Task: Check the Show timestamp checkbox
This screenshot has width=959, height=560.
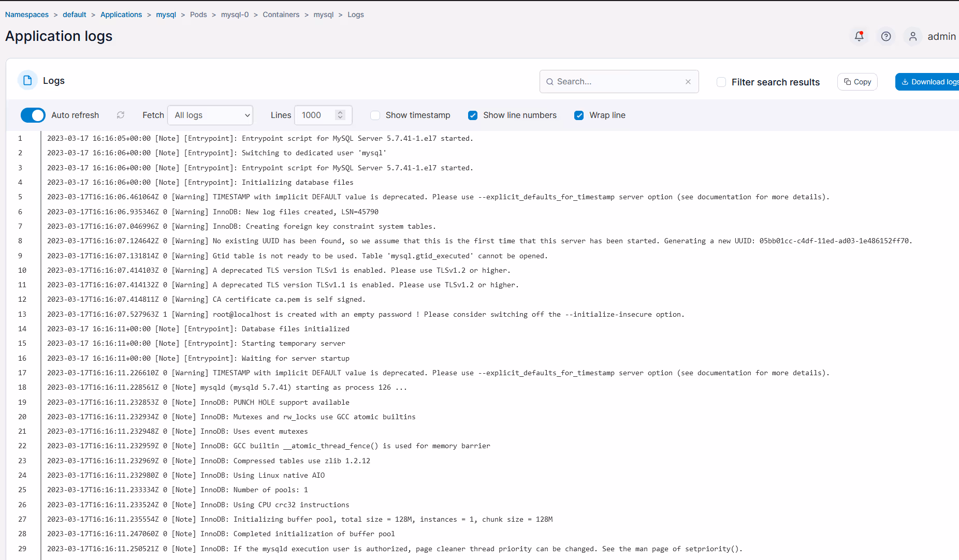Action: (x=375, y=115)
